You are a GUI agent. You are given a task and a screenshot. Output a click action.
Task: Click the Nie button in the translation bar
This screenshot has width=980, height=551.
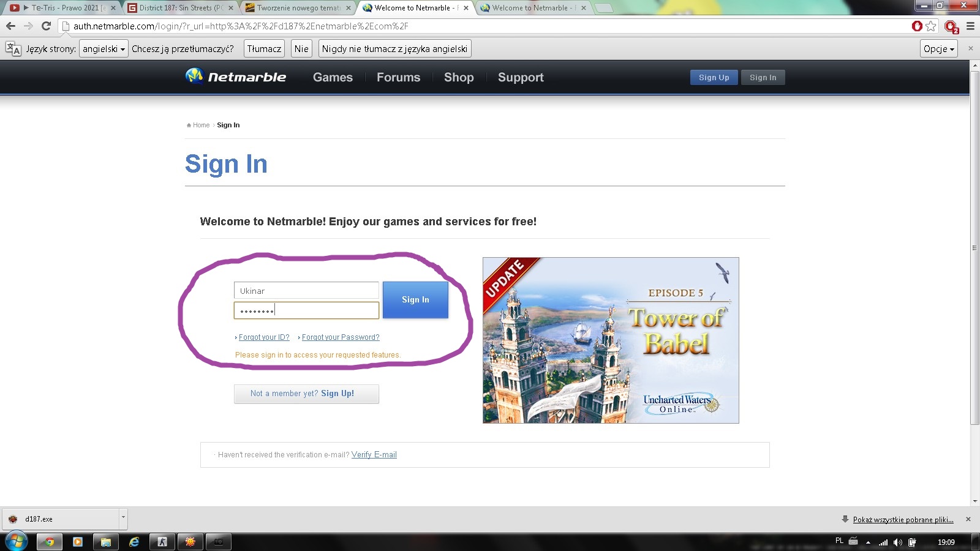click(x=301, y=49)
